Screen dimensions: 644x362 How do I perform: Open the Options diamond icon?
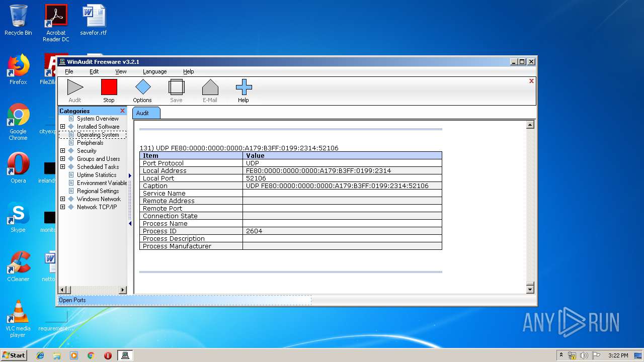point(142,87)
